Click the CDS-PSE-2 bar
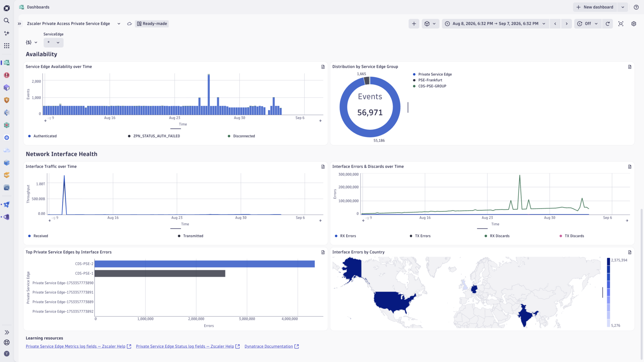This screenshot has height=362, width=644. 205,264
